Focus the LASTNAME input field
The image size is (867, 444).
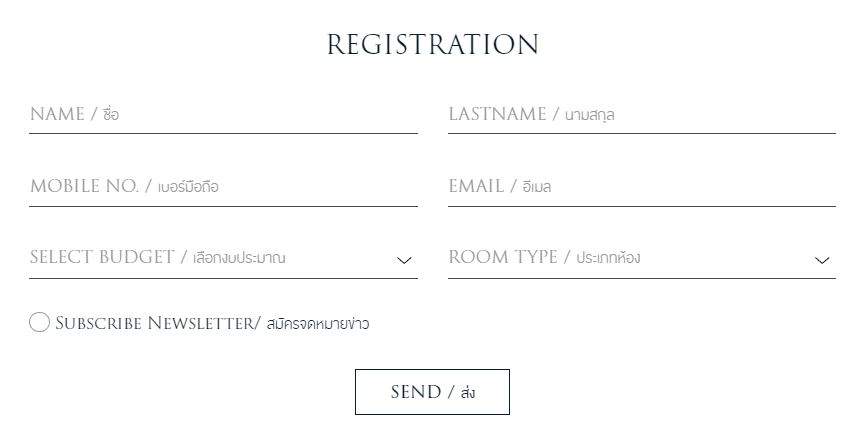641,114
